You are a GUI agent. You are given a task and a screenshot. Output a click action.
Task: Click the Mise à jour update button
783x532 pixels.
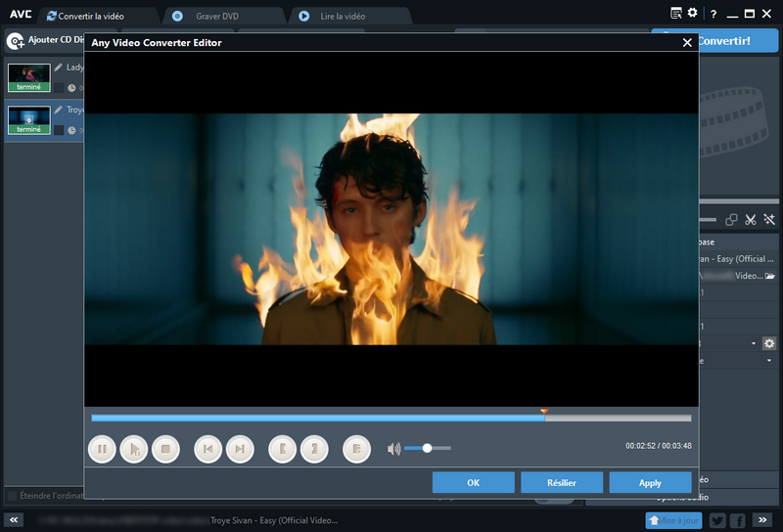tap(673, 520)
